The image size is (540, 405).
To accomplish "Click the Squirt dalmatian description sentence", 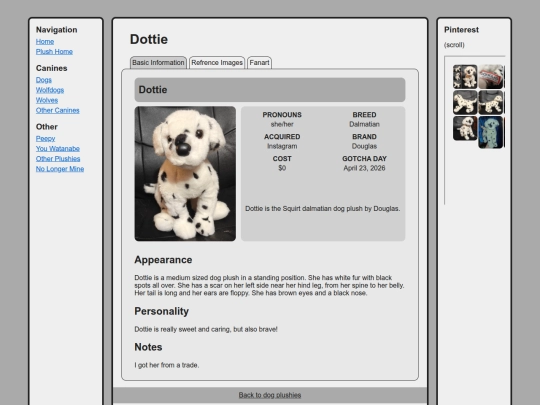I will click(323, 209).
